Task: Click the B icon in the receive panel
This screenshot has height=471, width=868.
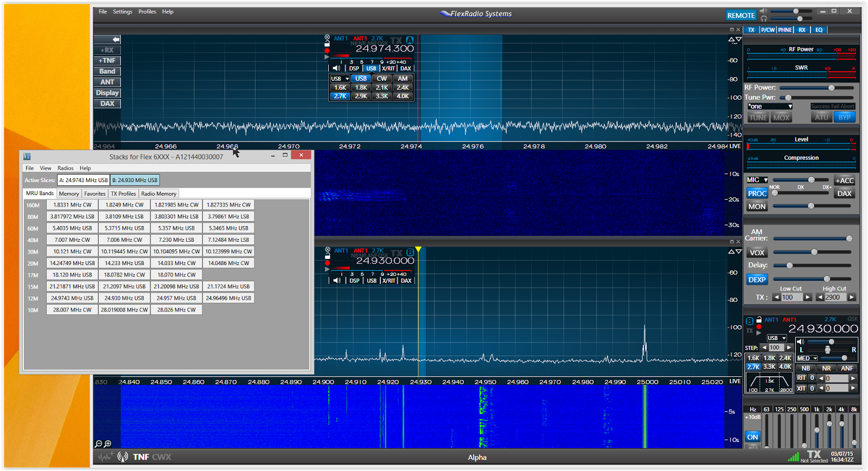Action: pos(750,321)
